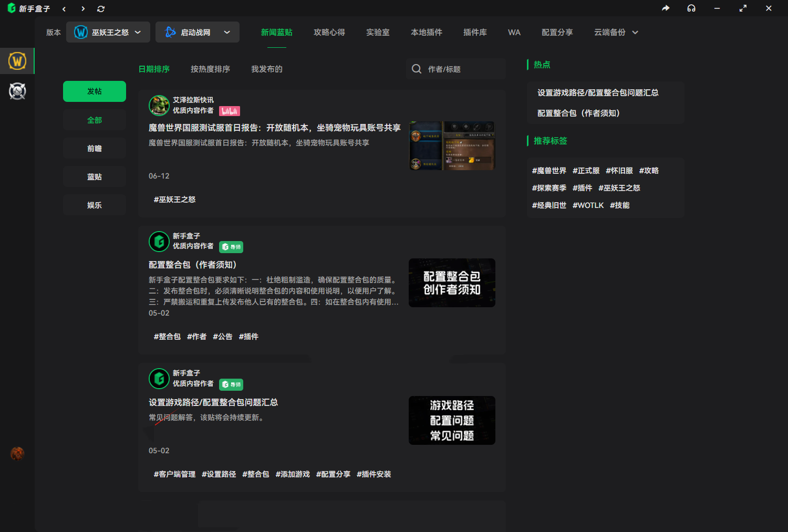Screen dimensions: 788x532
Task: Open the 插件库 tab
Action: tap(475, 32)
